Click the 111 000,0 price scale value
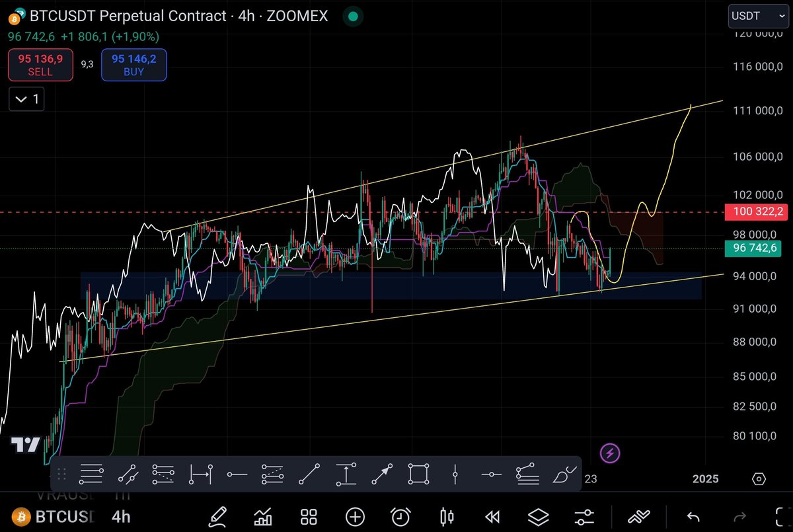The height and width of the screenshot is (532, 793). (757, 110)
